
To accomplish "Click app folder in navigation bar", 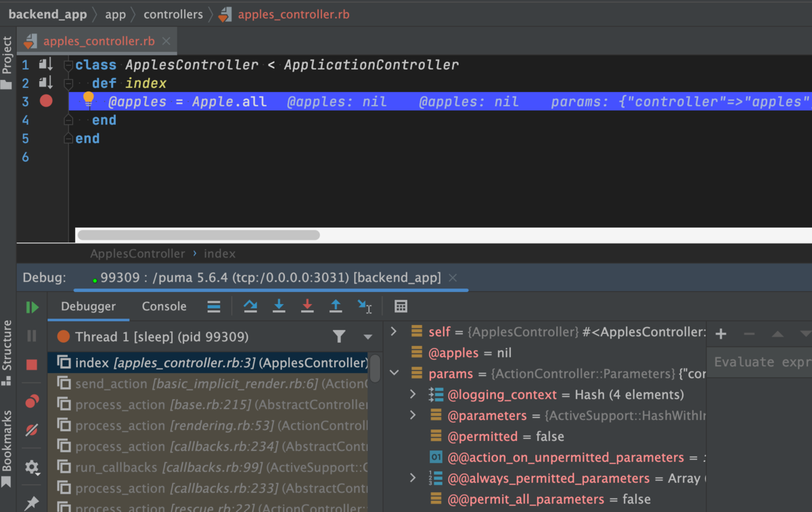I will click(x=116, y=14).
